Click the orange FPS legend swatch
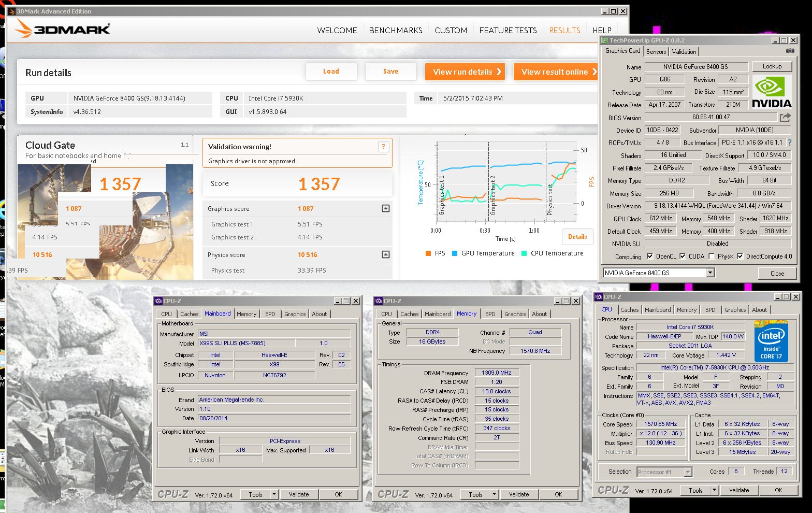Viewport: 812px width, 513px height. (428, 253)
